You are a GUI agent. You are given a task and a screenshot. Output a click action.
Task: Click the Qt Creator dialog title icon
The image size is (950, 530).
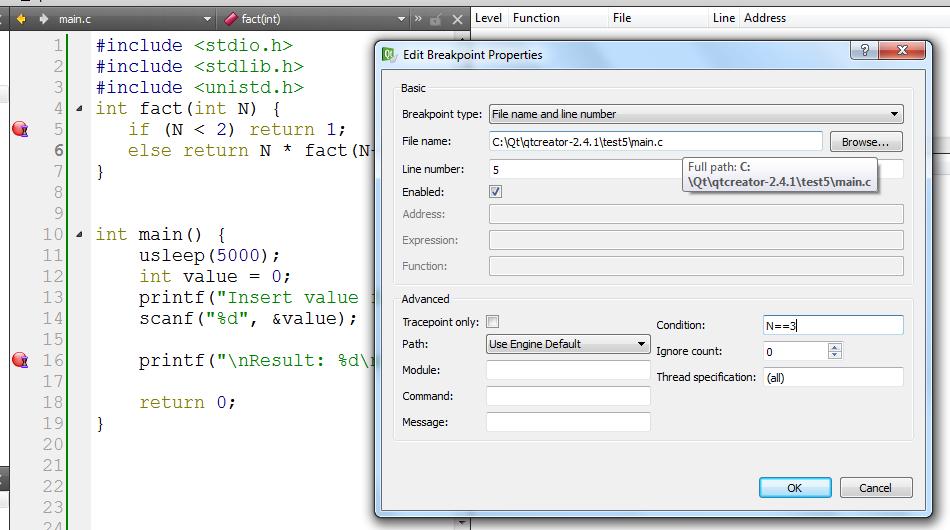388,55
